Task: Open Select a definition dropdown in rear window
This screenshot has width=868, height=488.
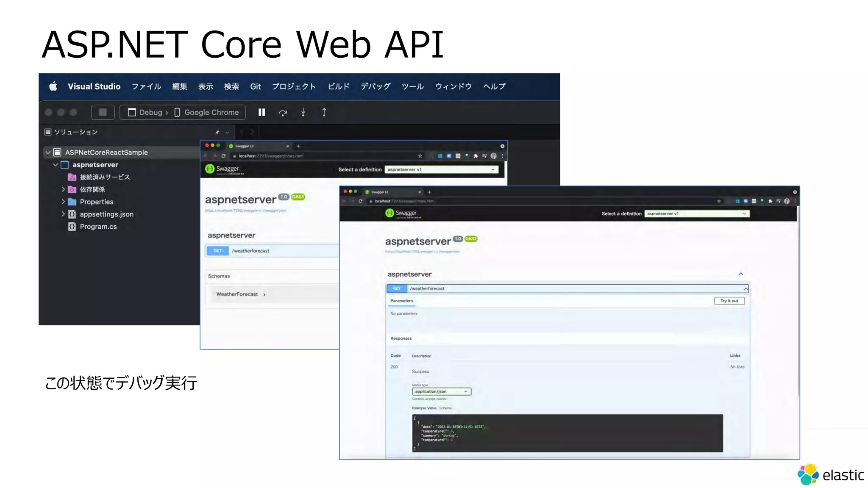Action: [x=441, y=169]
